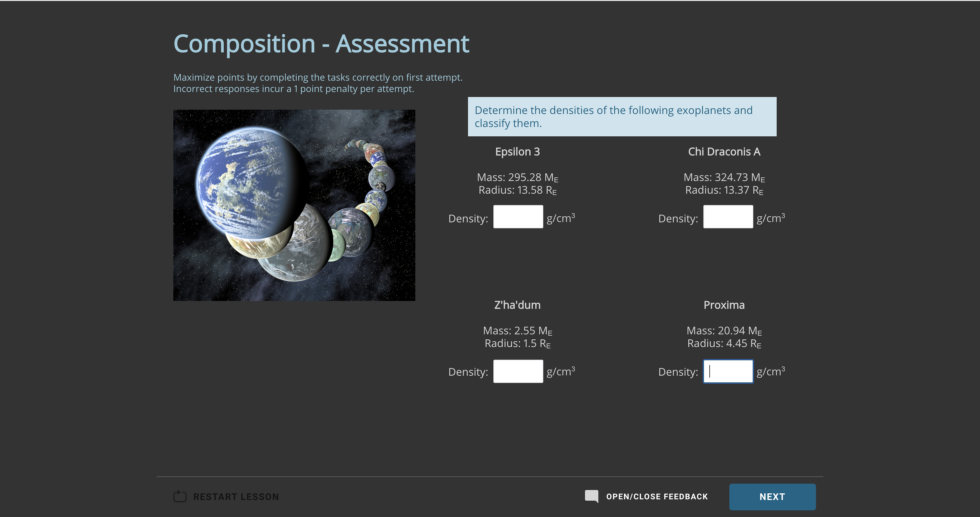Click inside Z'ha'dum's density entry box
The image size is (980, 517).
(x=518, y=371)
